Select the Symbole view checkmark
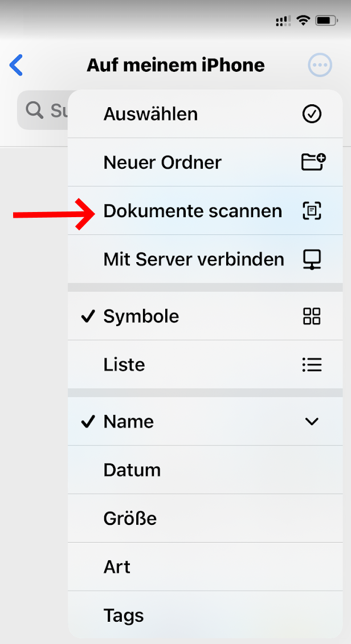351x644 pixels. [88, 316]
